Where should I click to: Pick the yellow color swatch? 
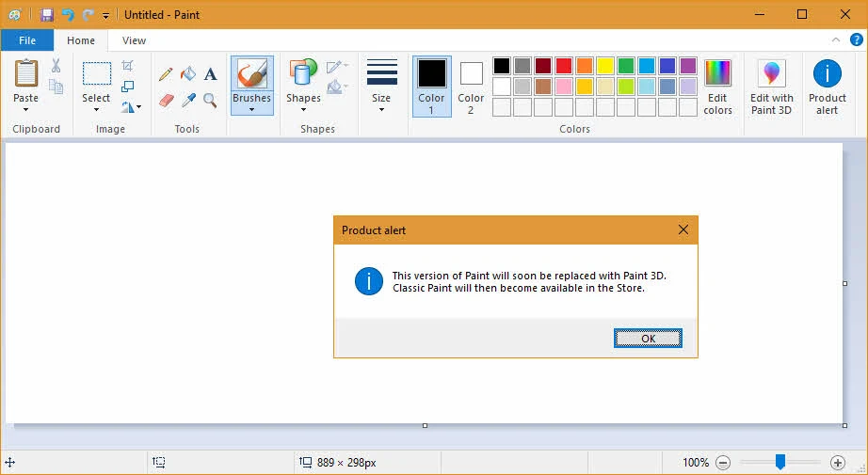tap(605, 66)
